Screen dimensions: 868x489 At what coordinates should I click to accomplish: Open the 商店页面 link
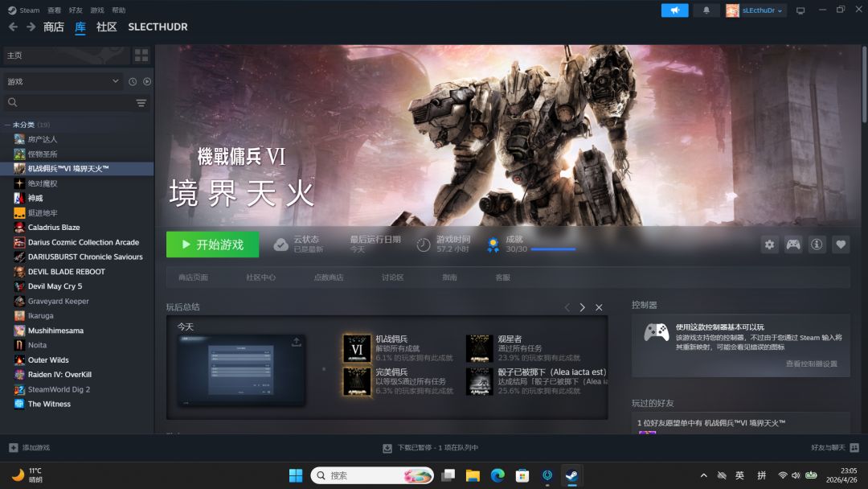tap(193, 277)
